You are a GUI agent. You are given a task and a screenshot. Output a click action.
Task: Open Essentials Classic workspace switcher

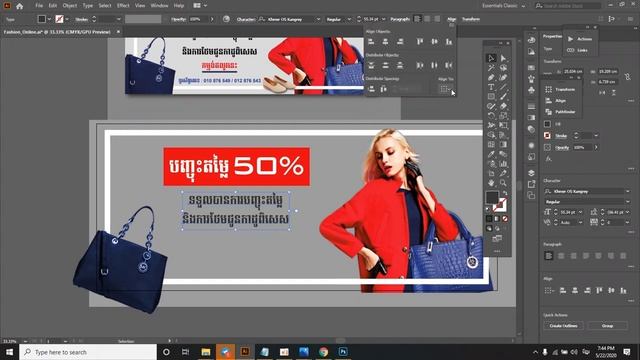pyautogui.click(x=503, y=6)
